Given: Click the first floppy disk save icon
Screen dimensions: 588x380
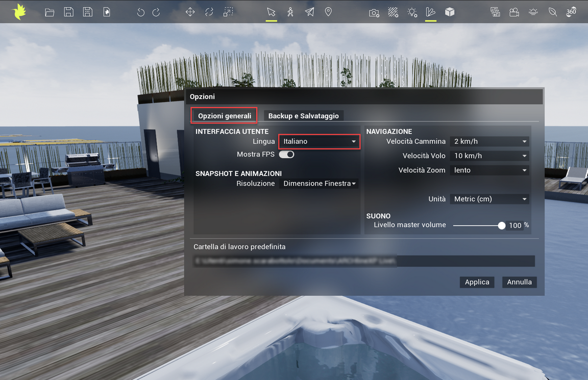Looking at the screenshot, I should tap(68, 12).
